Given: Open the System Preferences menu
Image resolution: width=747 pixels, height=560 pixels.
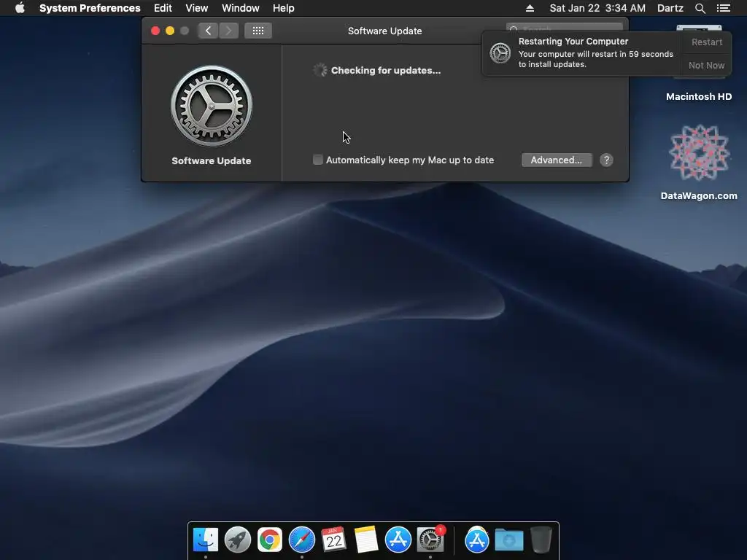Looking at the screenshot, I should pos(90,8).
